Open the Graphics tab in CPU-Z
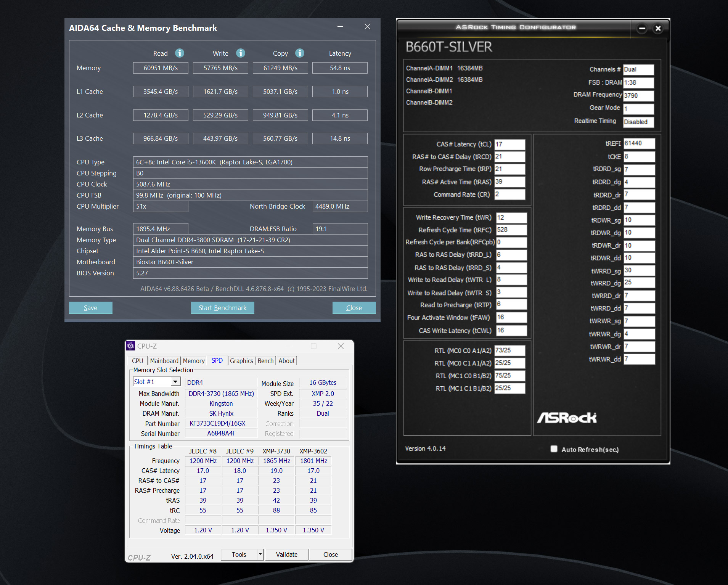This screenshot has height=585, width=728. (241, 361)
